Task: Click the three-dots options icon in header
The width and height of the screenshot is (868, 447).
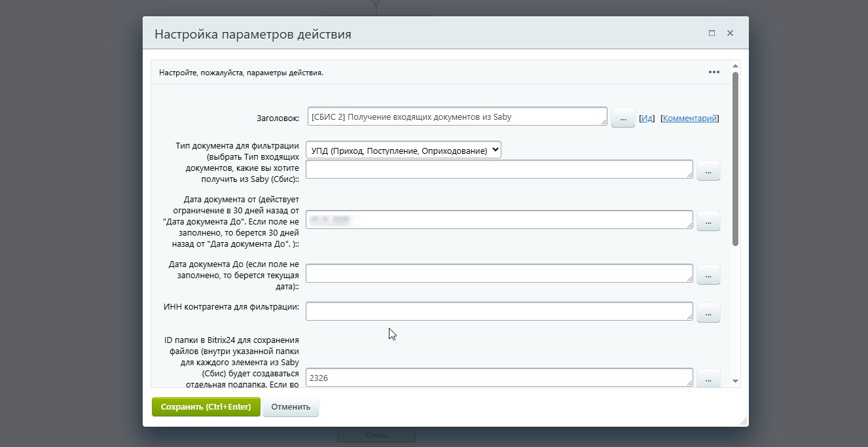Action: click(x=714, y=72)
